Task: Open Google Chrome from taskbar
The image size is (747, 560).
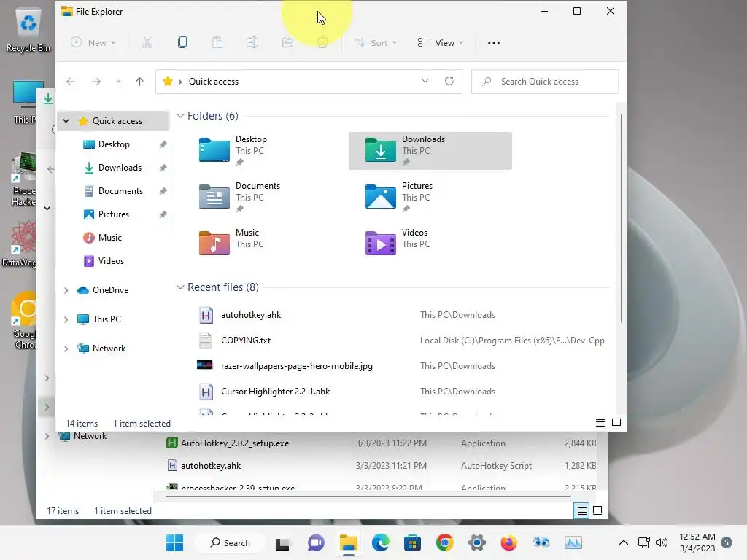Action: 444,542
